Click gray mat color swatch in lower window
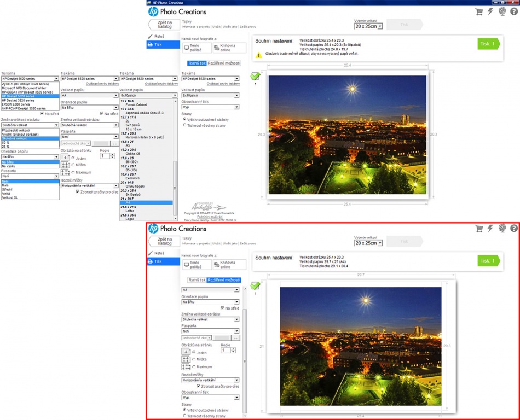This screenshot has height=420, width=520. [222, 338]
